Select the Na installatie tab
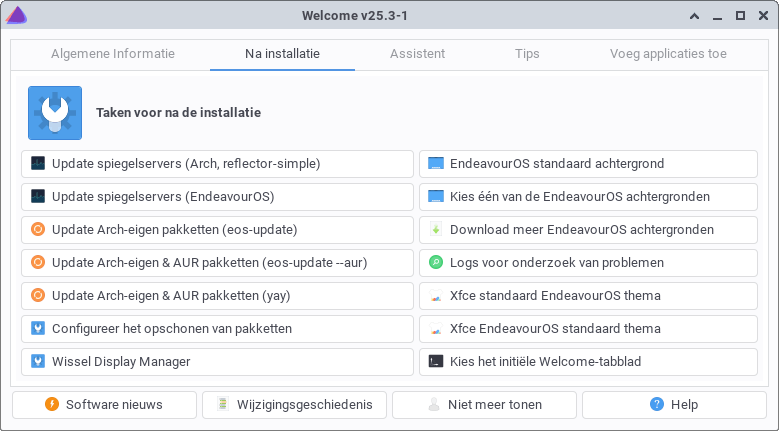Image resolution: width=779 pixels, height=431 pixels. coord(282,54)
